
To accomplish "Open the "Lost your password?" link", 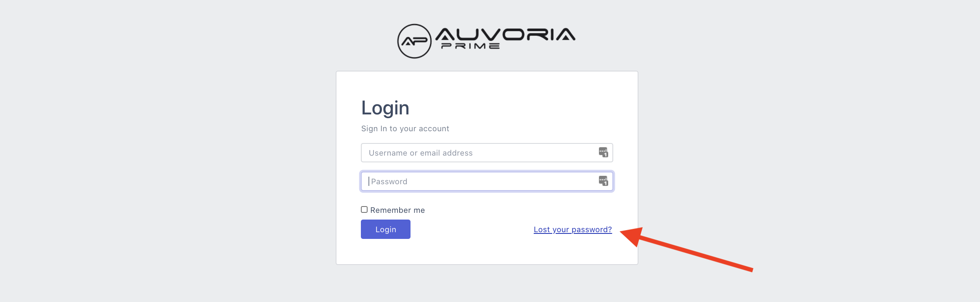I will pos(572,230).
